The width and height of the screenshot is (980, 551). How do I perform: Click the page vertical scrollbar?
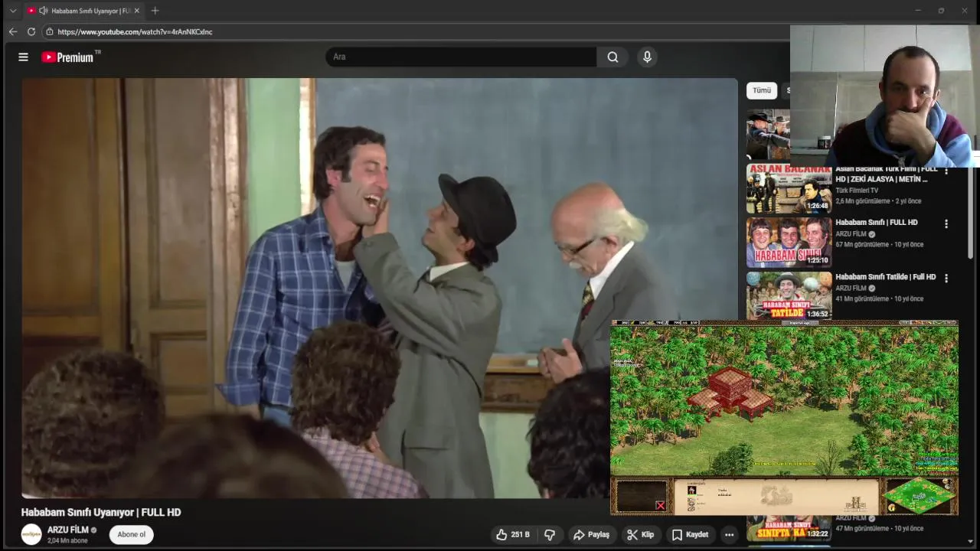point(972,213)
